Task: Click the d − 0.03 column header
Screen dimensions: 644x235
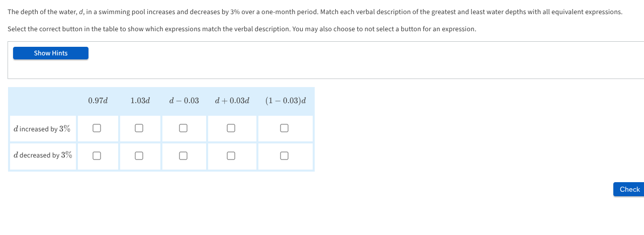Action: (x=184, y=101)
